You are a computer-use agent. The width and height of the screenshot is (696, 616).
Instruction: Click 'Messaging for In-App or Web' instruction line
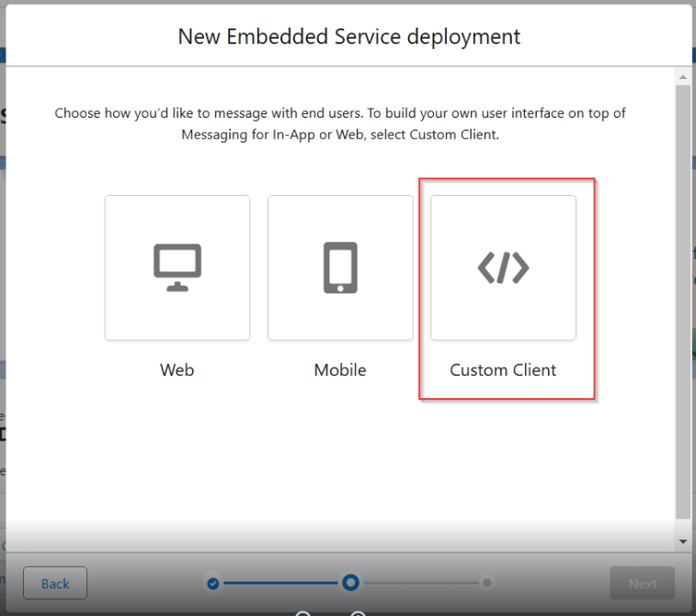pos(340,134)
